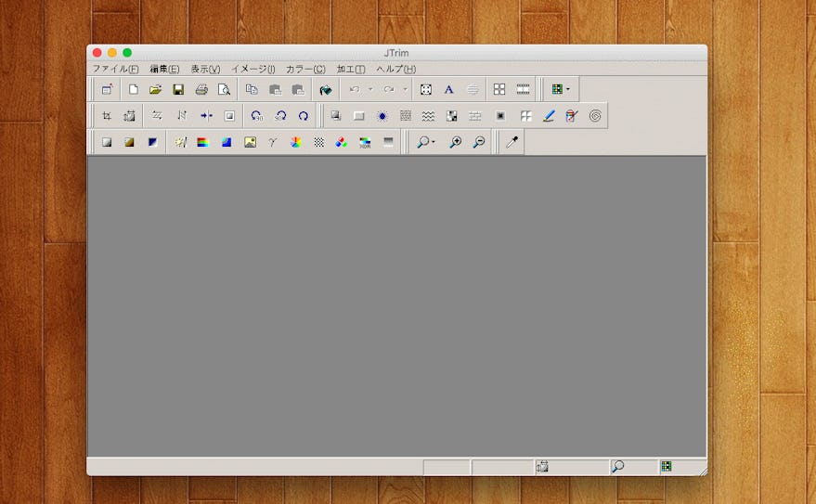Open the undo history dropdown arrow
The width and height of the screenshot is (816, 504).
click(x=369, y=90)
